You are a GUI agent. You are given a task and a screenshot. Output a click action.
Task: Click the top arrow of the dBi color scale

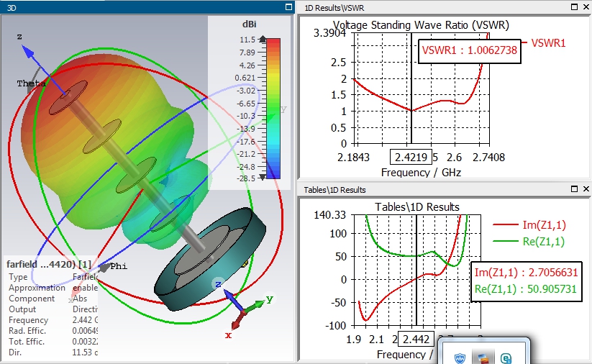(x=263, y=39)
